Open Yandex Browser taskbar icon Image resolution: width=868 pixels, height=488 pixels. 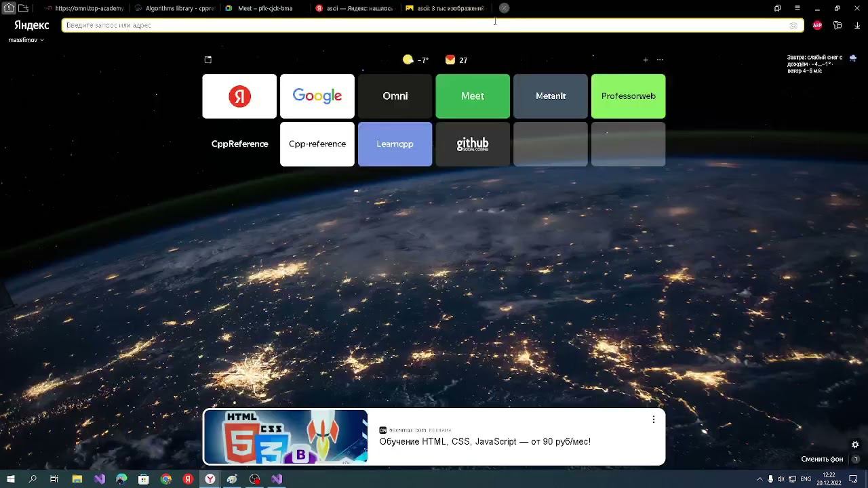(x=210, y=479)
